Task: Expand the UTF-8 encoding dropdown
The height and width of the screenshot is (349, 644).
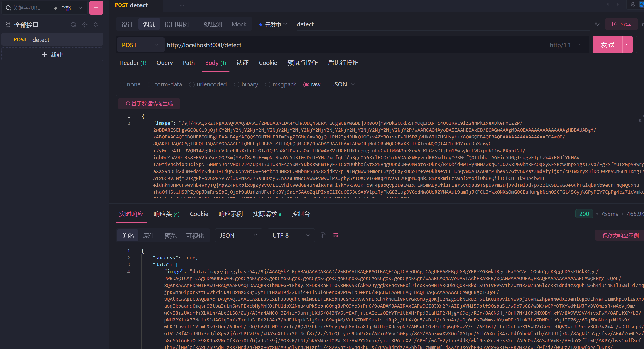Action: click(x=291, y=236)
